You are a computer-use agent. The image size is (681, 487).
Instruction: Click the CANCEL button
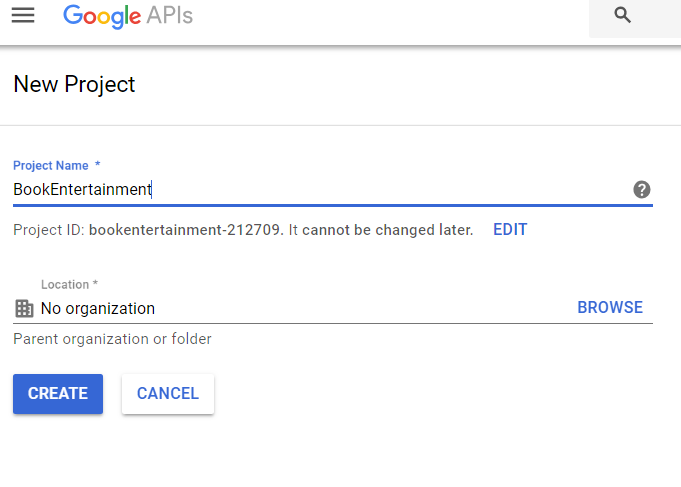coord(168,394)
